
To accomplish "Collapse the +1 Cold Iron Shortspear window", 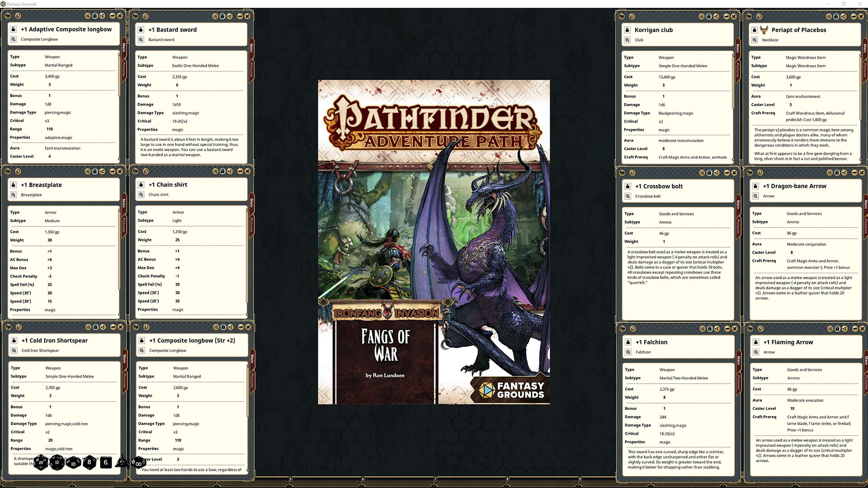I will [113, 327].
